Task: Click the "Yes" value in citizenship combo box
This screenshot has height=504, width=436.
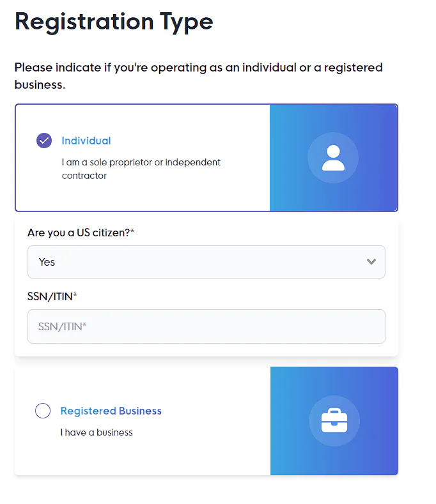Action: coord(47,262)
